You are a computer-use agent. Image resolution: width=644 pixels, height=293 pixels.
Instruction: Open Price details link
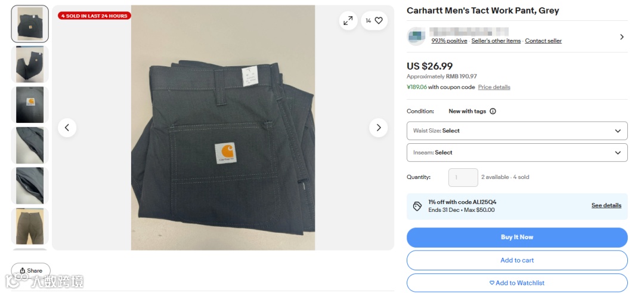(x=494, y=87)
